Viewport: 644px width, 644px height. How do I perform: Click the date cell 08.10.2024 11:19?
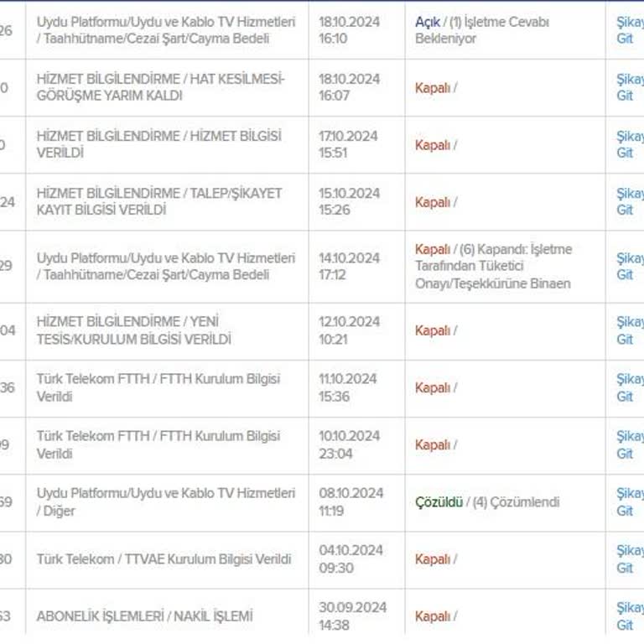click(350, 501)
